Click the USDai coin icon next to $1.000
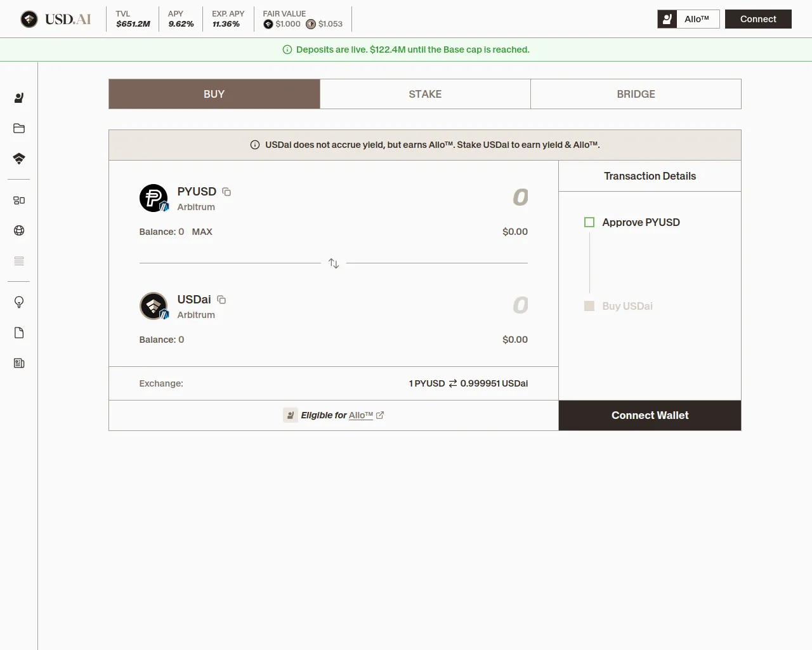 coord(268,24)
